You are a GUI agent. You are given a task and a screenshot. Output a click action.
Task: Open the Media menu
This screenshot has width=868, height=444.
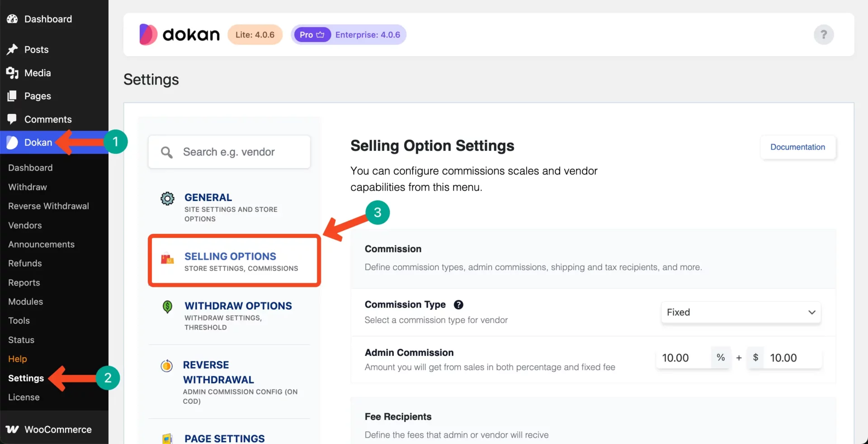tap(54, 73)
